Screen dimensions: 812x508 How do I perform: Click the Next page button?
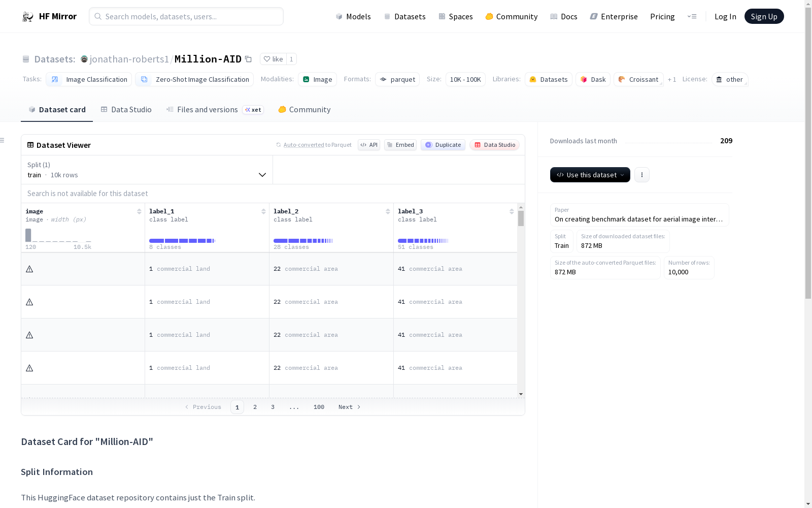pos(350,407)
